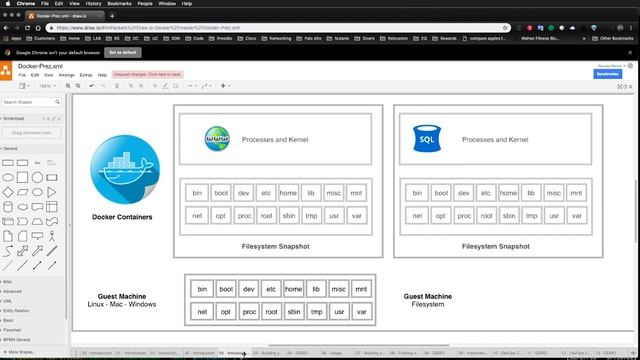The width and height of the screenshot is (640, 360).
Task: Click the shadow square icon
Action: pos(176,86)
